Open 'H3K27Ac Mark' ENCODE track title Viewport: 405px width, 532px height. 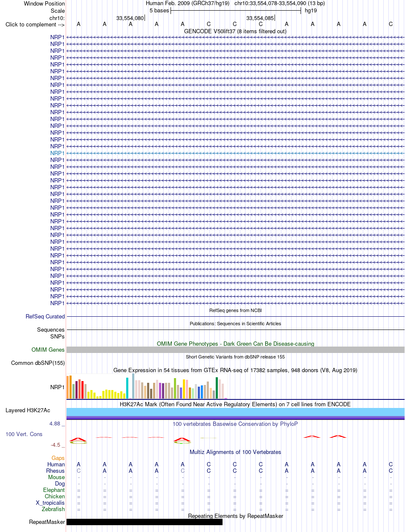click(x=235, y=404)
